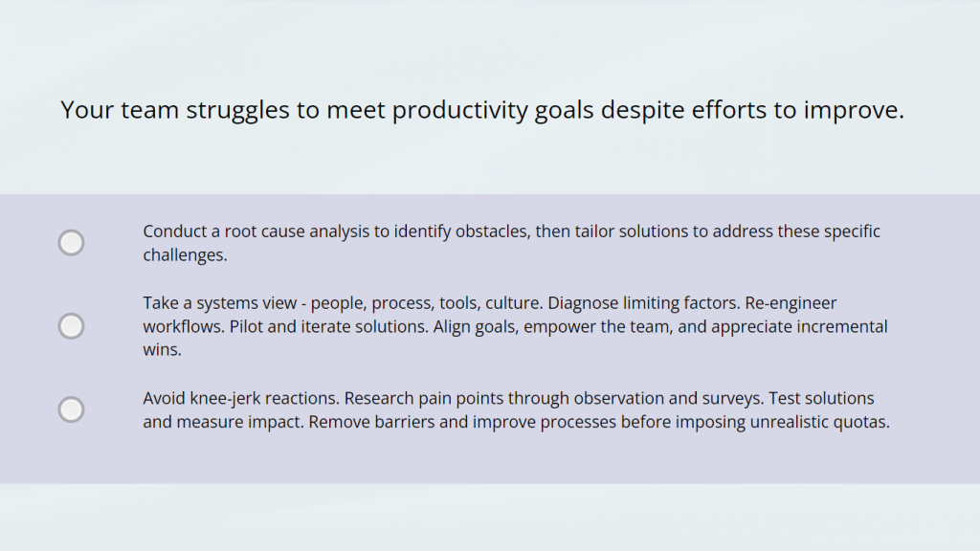The image size is (980, 551).
Task: Choose the "Take a systems view" radio option
Action: (x=72, y=326)
